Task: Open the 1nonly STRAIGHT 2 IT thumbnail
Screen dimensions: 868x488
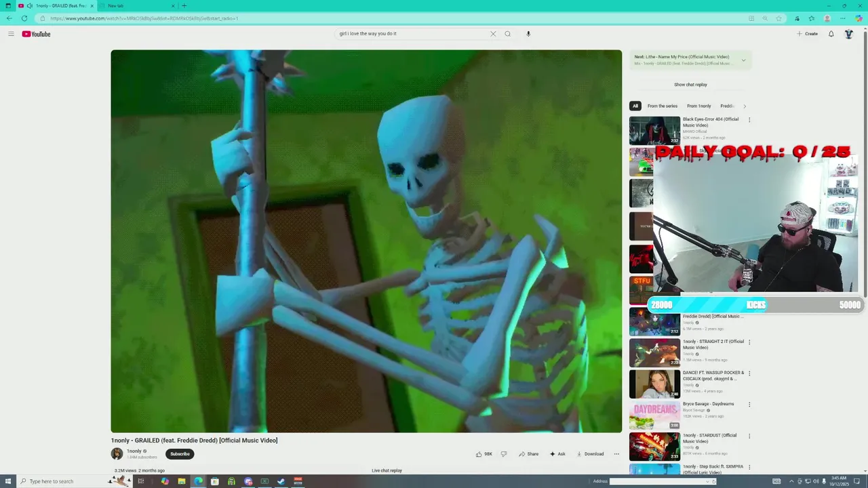Action: [x=654, y=352]
